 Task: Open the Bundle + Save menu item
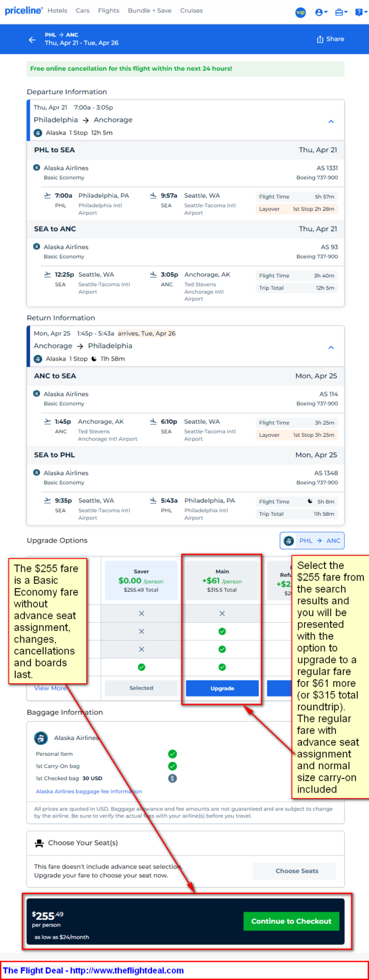click(150, 10)
